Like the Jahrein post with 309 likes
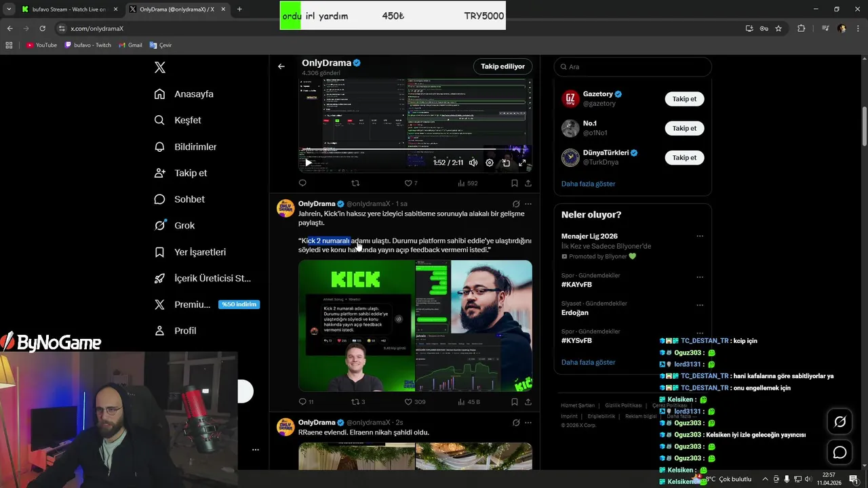 tap(415, 402)
